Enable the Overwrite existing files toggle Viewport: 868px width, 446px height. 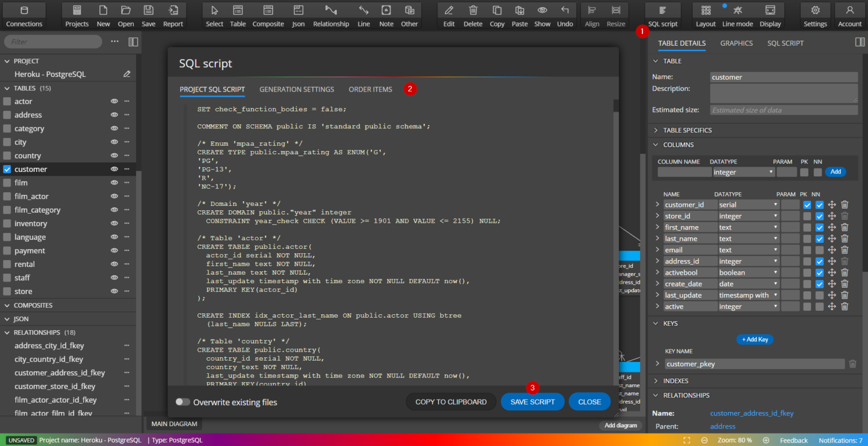[183, 402]
